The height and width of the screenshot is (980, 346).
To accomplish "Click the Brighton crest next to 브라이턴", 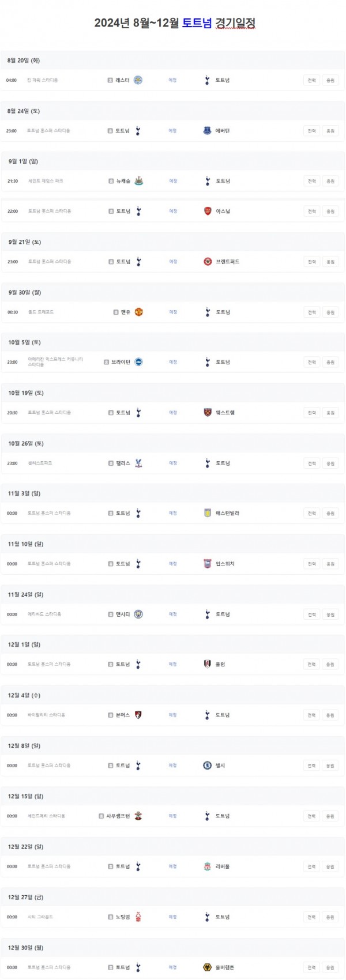I will tap(138, 362).
